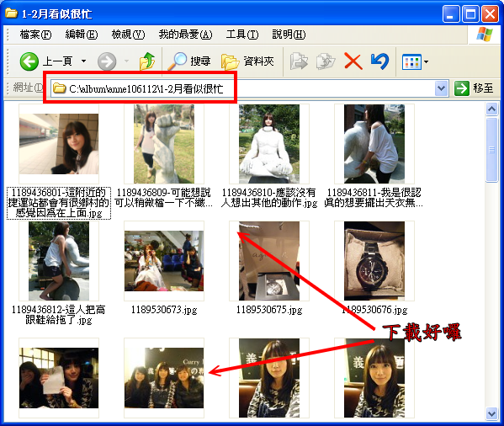Click the folder icon in address bar

59,88
